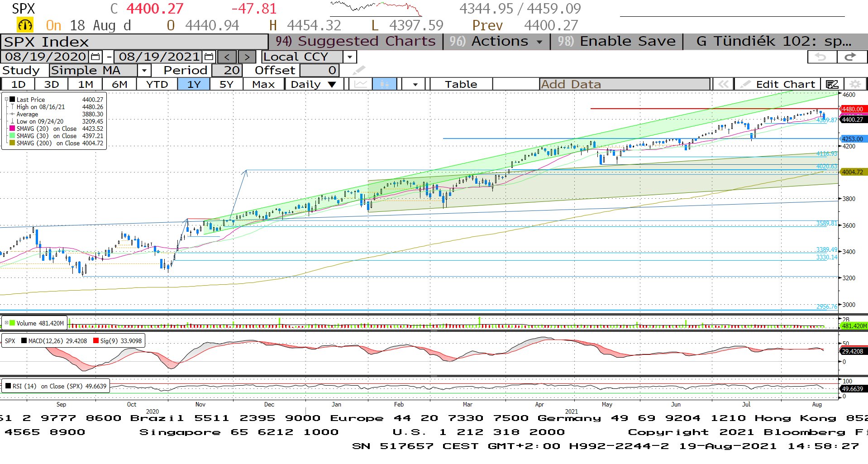Click the 29.4208 MACD axis label
The height and width of the screenshot is (464, 868).
[x=853, y=351]
